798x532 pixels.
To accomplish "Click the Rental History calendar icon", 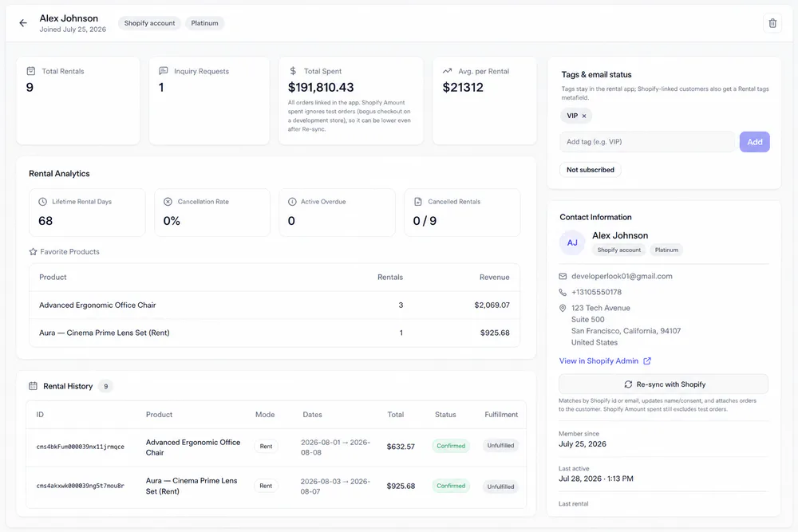I will pyautogui.click(x=33, y=386).
